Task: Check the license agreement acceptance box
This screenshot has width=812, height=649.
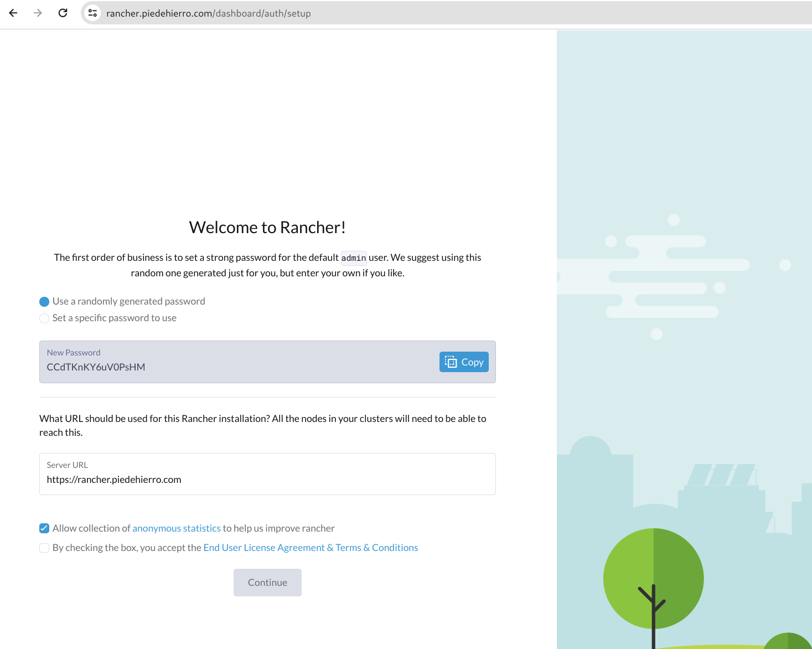Action: (44, 548)
